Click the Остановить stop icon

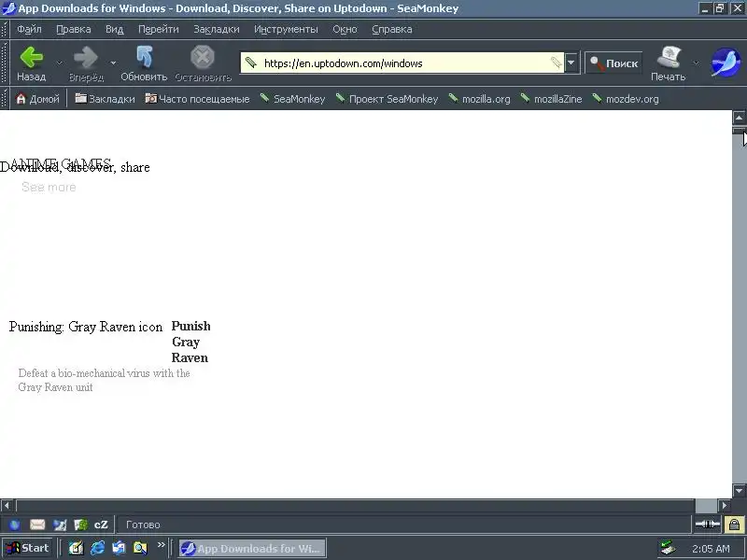203,58
